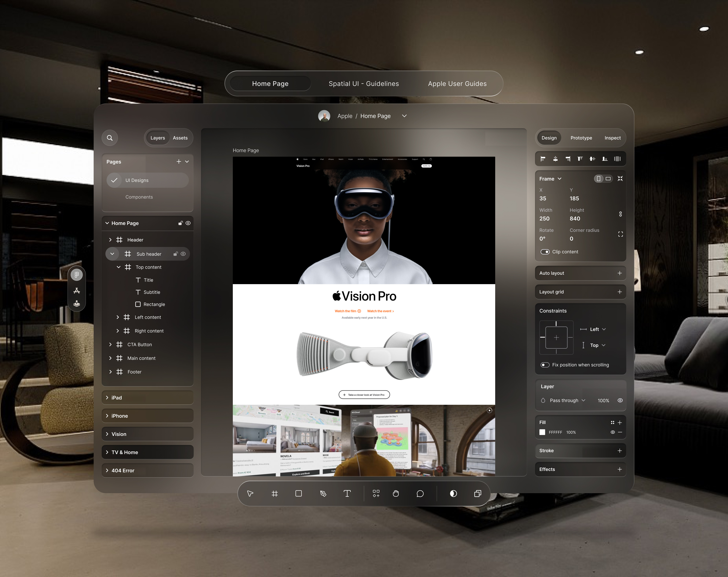The width and height of the screenshot is (728, 577).
Task: Add a new page with the plus button
Action: (179, 162)
